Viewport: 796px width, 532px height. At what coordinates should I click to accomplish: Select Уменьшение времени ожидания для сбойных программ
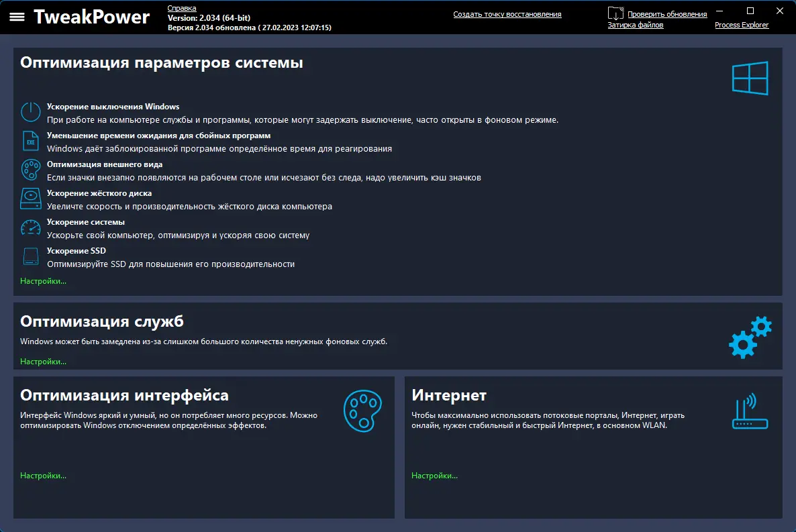159,136
